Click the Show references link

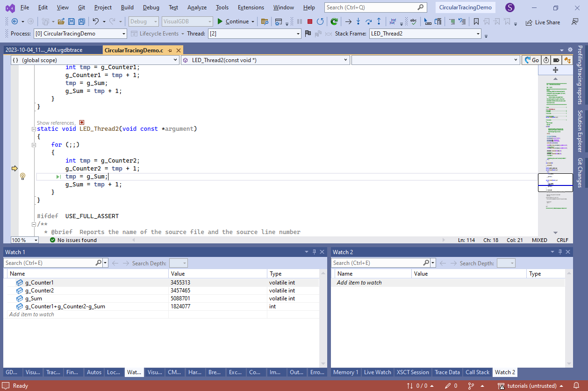(56, 123)
